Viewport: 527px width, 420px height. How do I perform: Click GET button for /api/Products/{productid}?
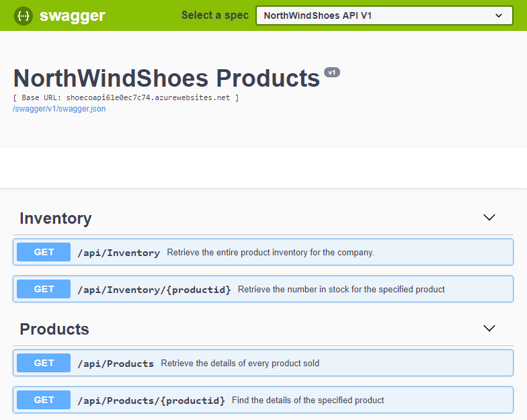point(44,400)
